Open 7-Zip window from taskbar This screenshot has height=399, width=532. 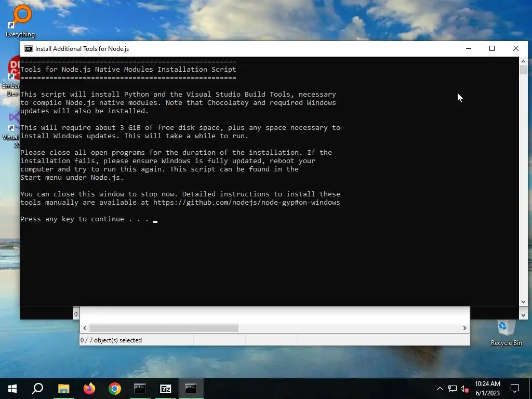point(165,389)
